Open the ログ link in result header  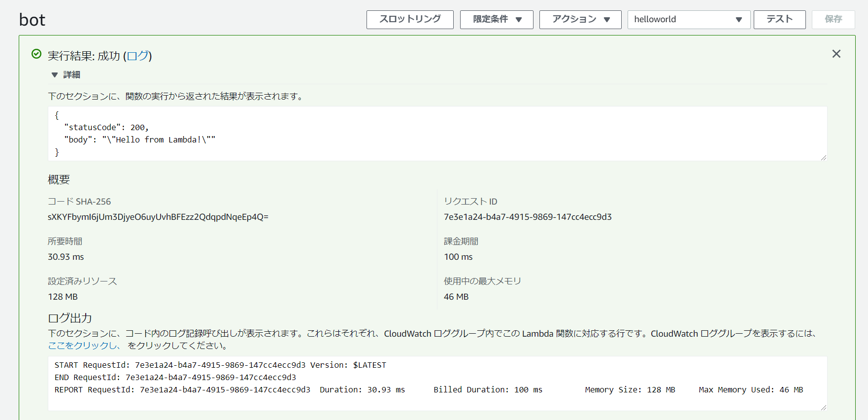(x=137, y=56)
